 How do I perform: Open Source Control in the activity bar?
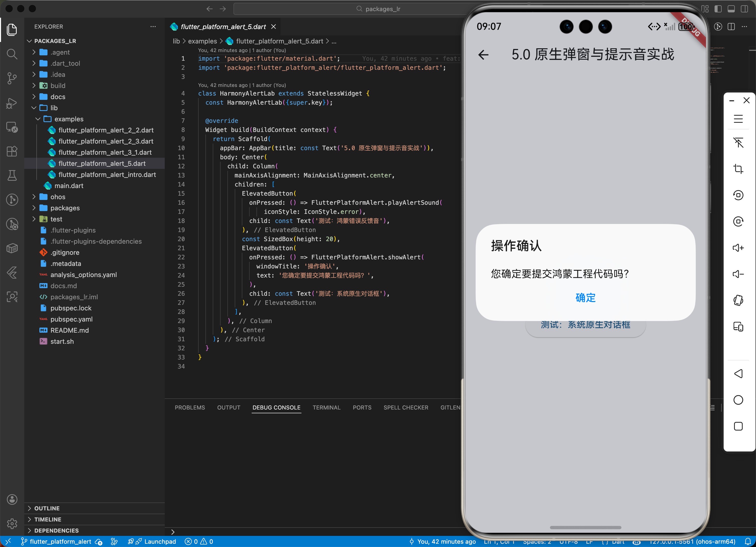[12, 78]
